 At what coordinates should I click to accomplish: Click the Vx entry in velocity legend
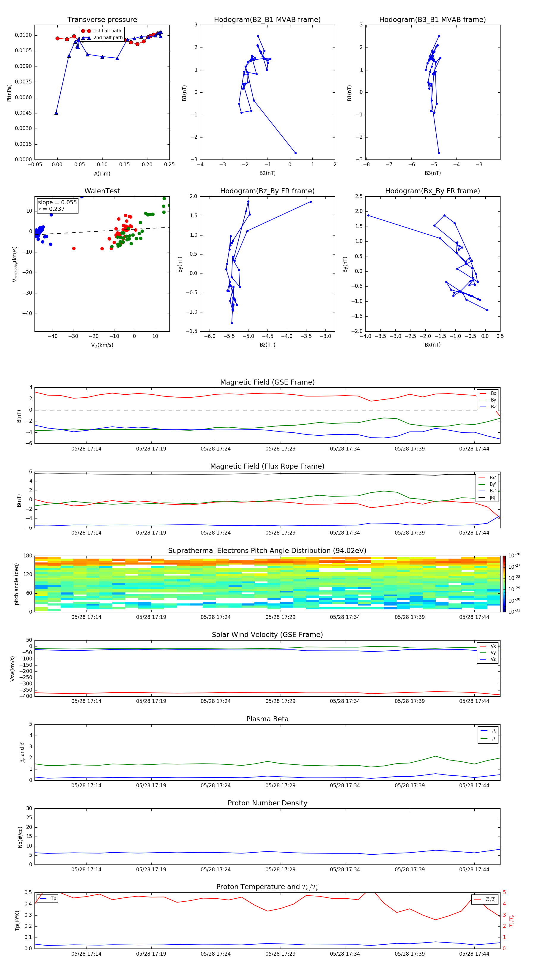(x=488, y=646)
